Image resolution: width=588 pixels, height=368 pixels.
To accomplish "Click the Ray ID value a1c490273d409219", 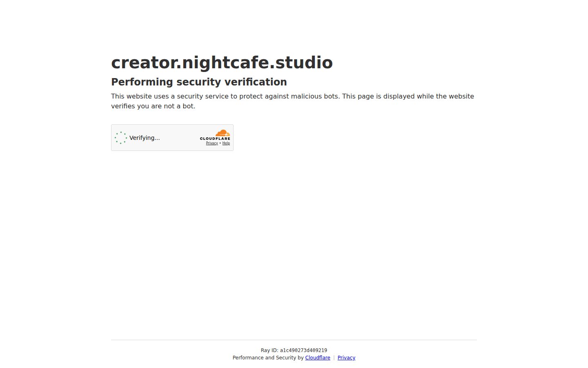I will pos(303,350).
